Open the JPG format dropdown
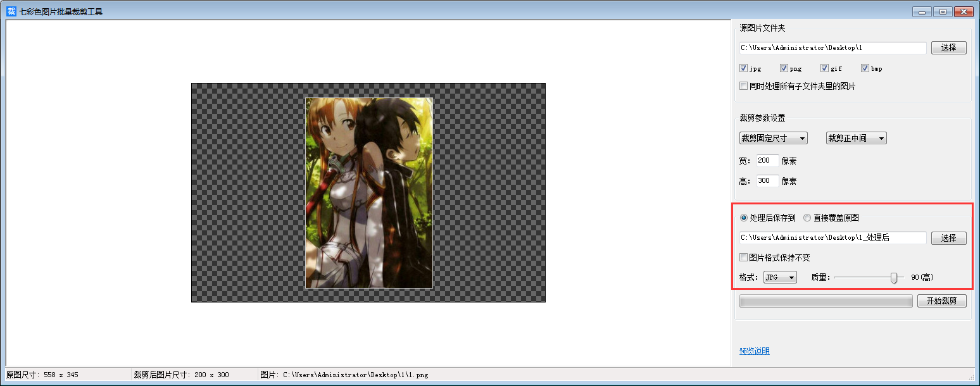This screenshot has width=980, height=386. [780, 277]
